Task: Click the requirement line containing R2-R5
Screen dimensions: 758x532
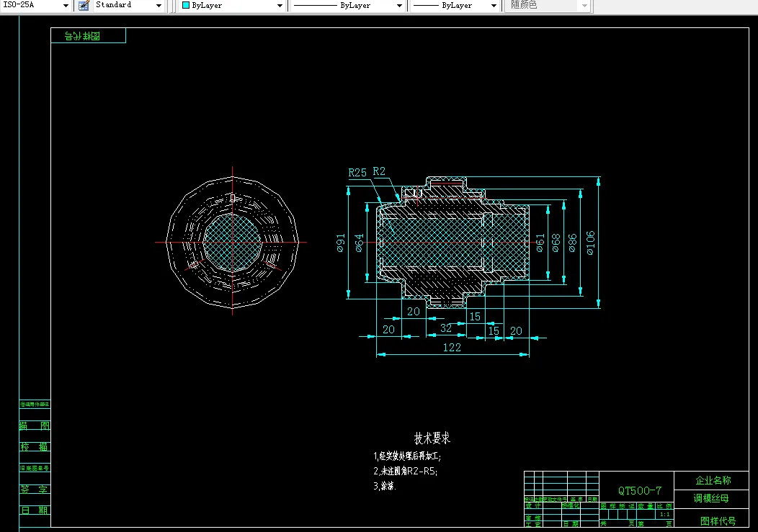Action: pos(406,471)
